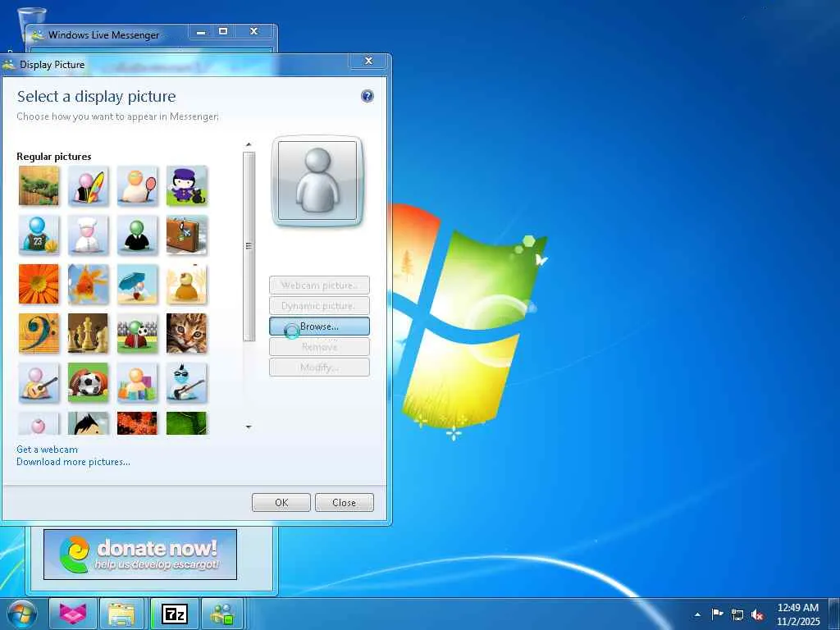The image size is (840, 630).
Task: Open the Action Center flag icon
Action: (717, 614)
